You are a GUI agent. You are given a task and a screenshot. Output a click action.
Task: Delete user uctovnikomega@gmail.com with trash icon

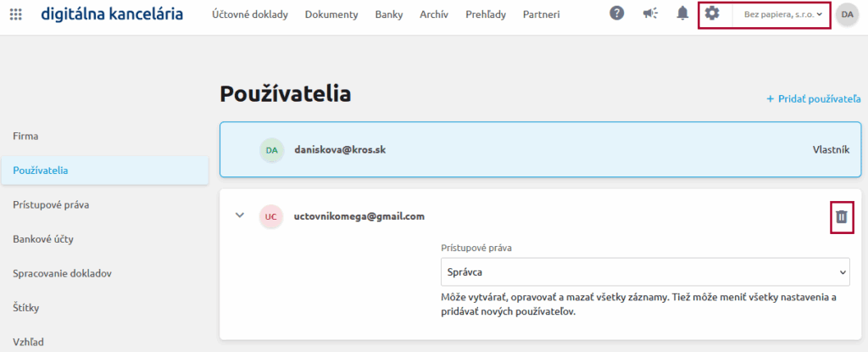[x=841, y=216]
